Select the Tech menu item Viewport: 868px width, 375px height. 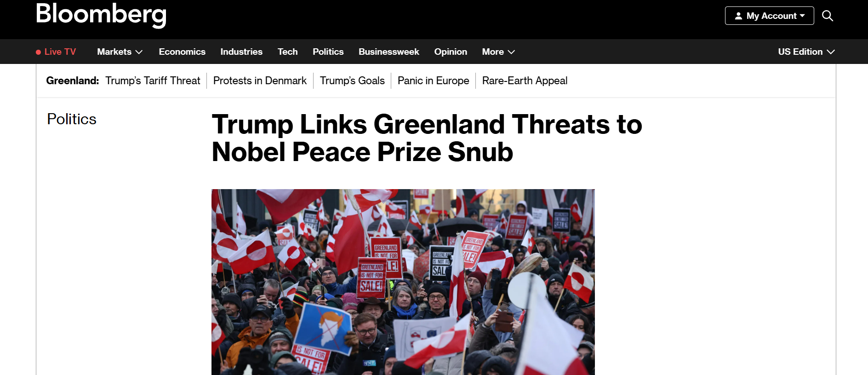[288, 52]
